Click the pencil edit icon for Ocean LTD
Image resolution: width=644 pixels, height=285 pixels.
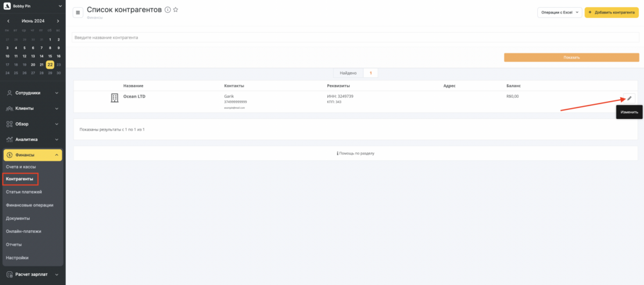tap(629, 98)
